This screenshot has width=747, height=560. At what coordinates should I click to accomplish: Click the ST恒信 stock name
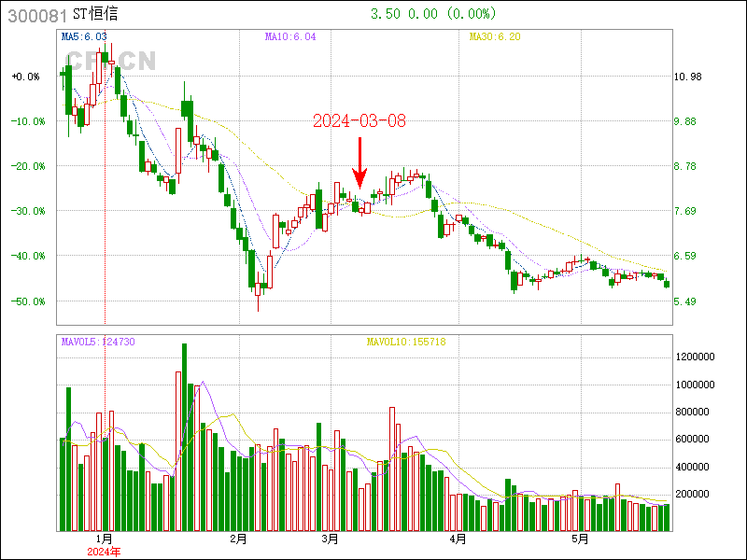[x=96, y=15]
